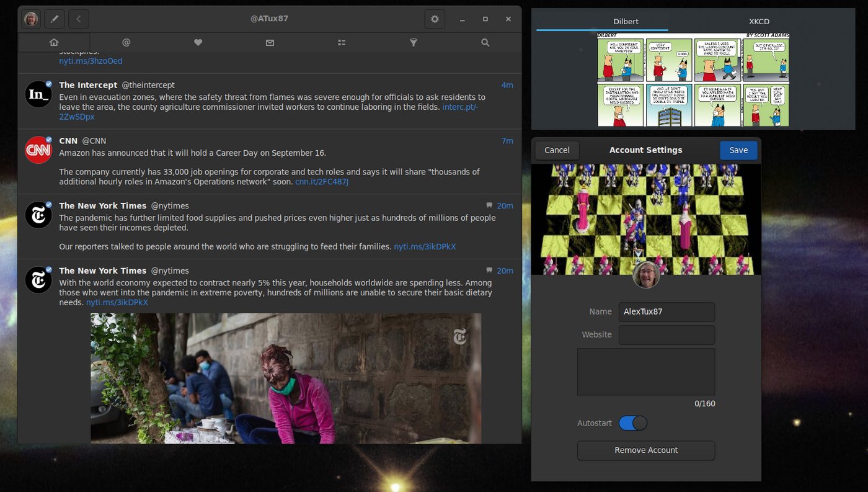Screen dimensions: 868x492
Task: Select the Dilbert tab
Action: pos(626,22)
